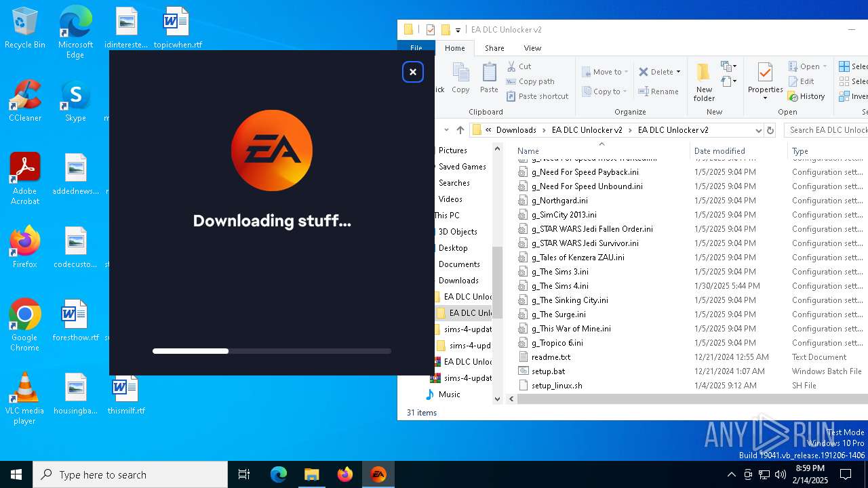
Task: Select Google Chrome desktop icon
Action: coord(25,325)
